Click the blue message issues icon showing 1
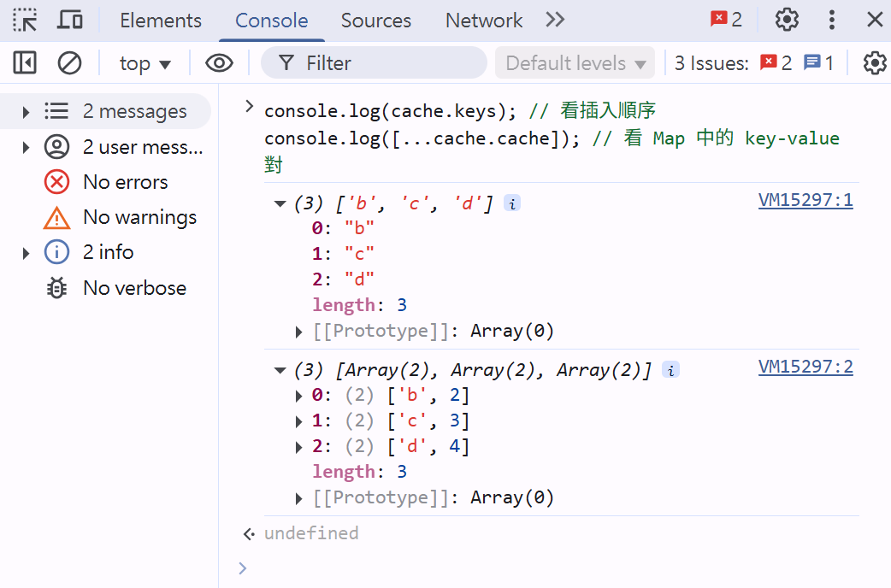Image resolution: width=891 pixels, height=588 pixels. pos(818,62)
